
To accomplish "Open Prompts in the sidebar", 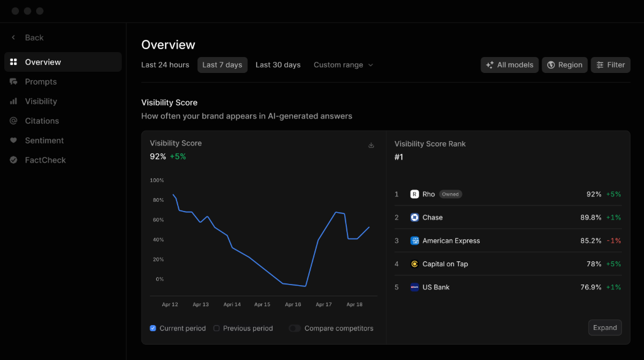I will (x=63, y=82).
